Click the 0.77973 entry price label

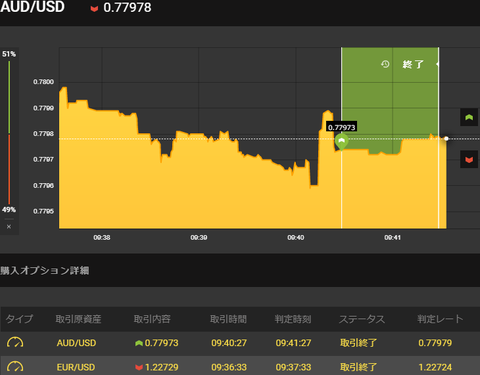(x=342, y=127)
